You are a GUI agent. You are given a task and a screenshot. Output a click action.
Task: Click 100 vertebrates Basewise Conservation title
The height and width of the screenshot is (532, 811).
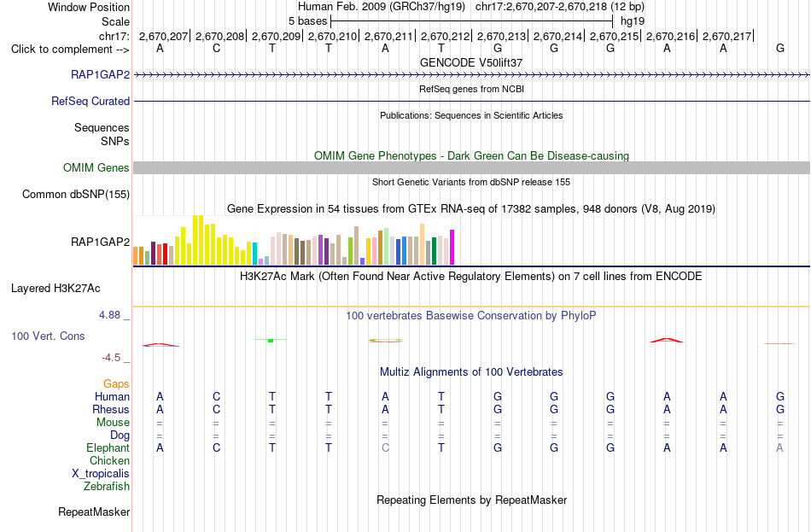(471, 316)
